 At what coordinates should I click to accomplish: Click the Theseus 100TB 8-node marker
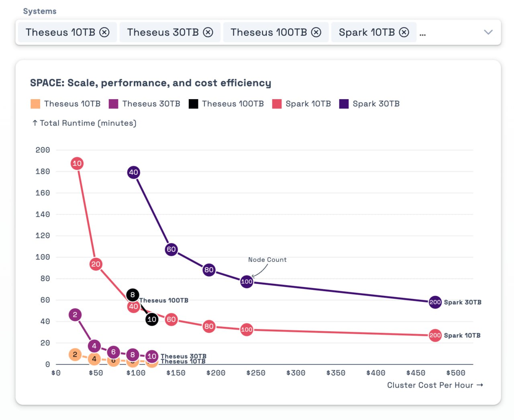[x=133, y=295]
